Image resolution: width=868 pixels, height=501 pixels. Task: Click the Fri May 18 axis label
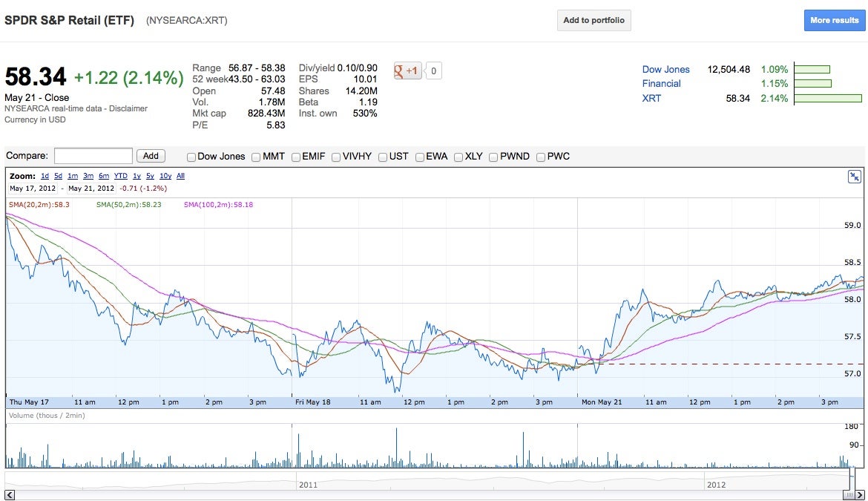[313, 402]
